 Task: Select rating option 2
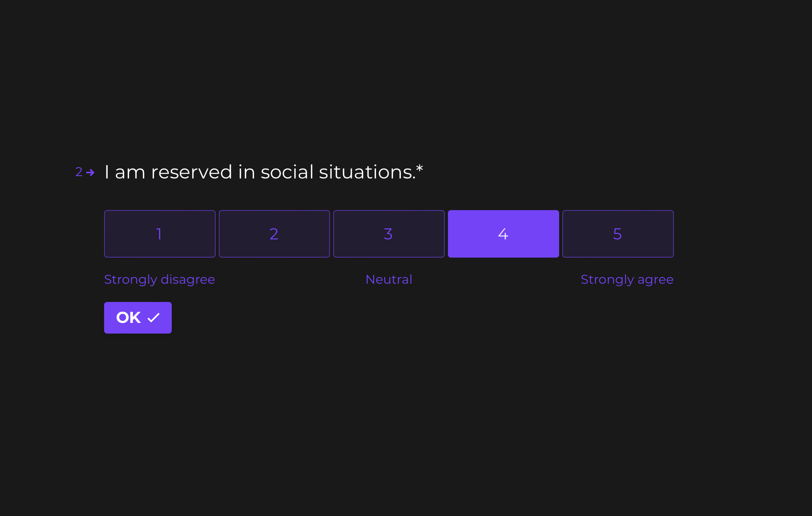point(274,233)
